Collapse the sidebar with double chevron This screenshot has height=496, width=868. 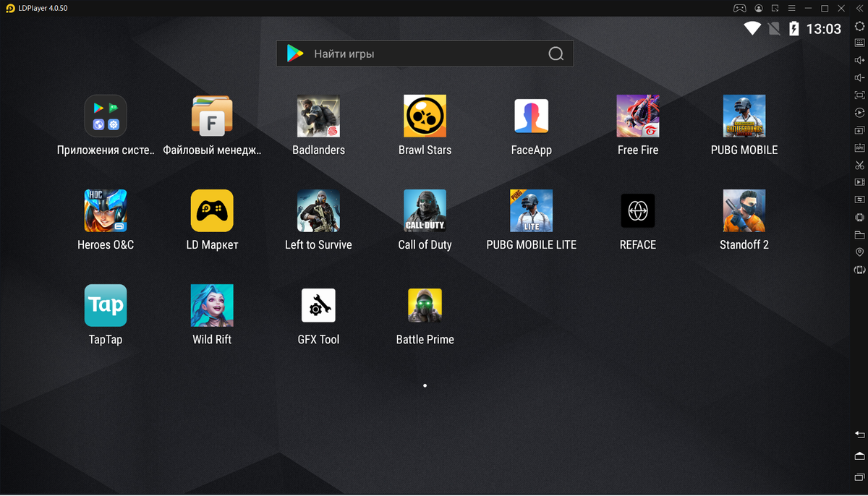point(859,8)
